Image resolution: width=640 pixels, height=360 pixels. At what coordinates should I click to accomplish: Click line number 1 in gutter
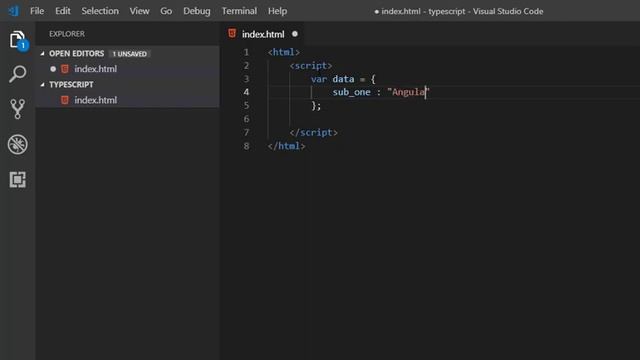tap(246, 52)
